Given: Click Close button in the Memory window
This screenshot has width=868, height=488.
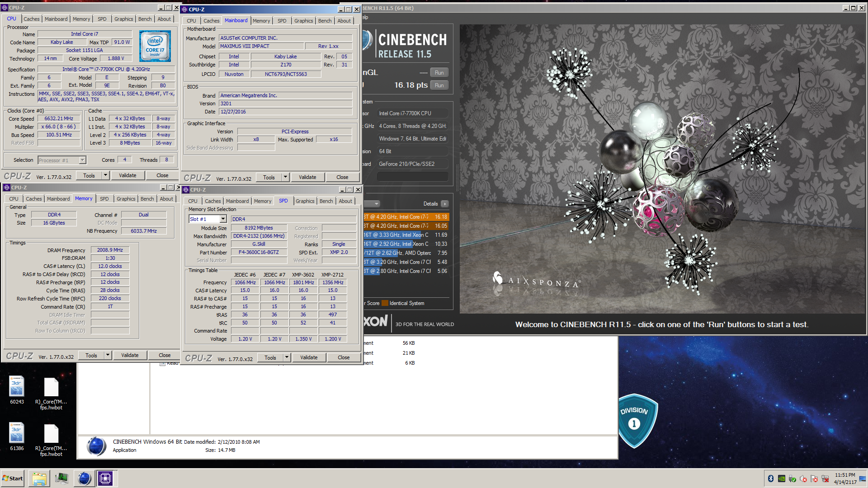Looking at the screenshot, I should [165, 355].
